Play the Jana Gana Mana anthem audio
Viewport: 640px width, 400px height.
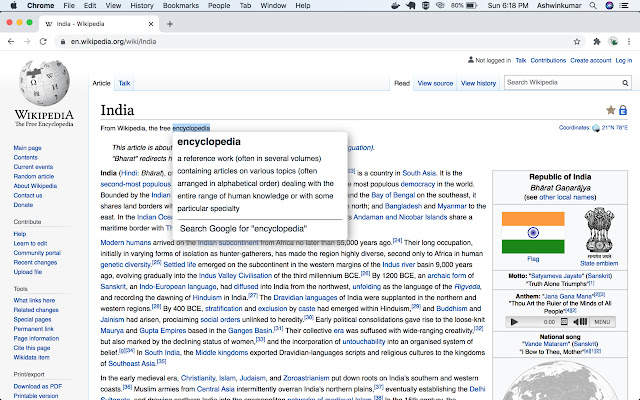click(516, 322)
